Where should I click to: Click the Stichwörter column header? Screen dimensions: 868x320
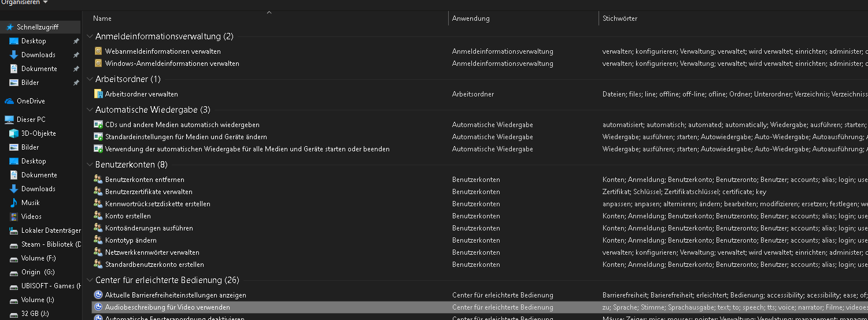pyautogui.click(x=620, y=18)
